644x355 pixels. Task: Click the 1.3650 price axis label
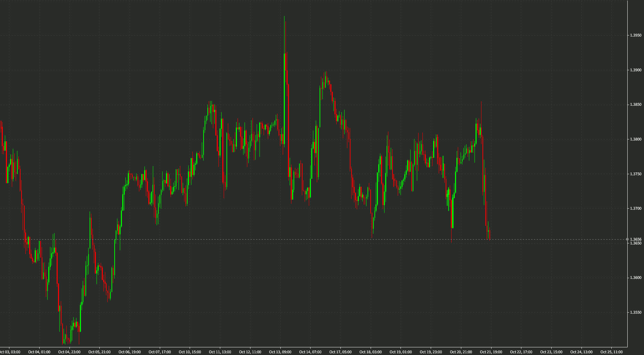coord(636,243)
